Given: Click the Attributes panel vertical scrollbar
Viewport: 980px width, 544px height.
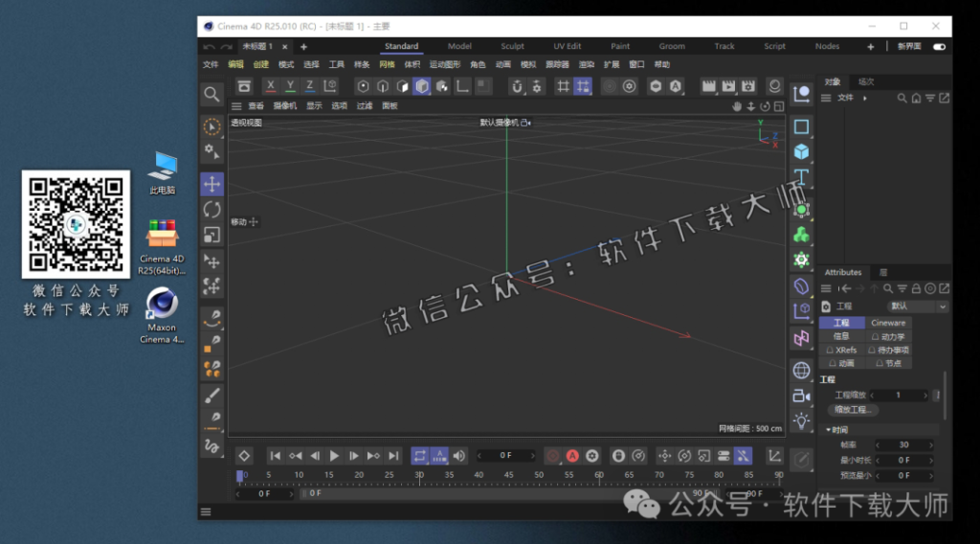Looking at the screenshot, I should click(x=945, y=397).
